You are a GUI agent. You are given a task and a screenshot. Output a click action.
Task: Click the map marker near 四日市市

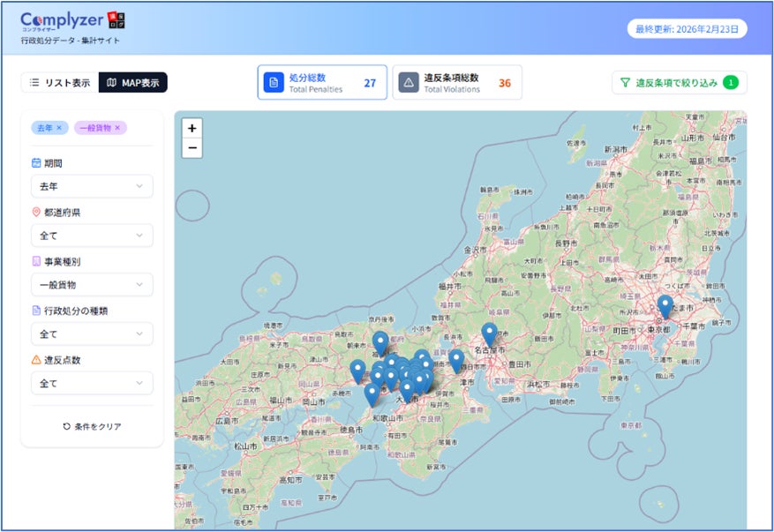[x=456, y=361]
